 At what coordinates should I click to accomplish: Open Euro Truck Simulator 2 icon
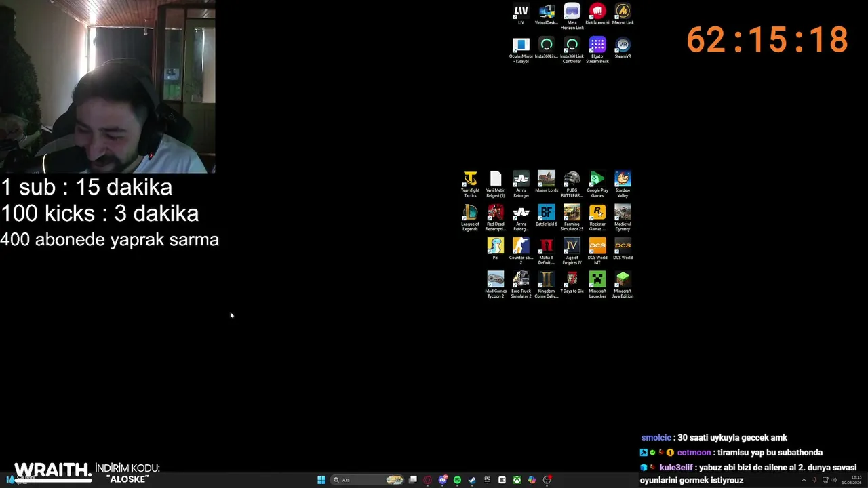tap(521, 285)
